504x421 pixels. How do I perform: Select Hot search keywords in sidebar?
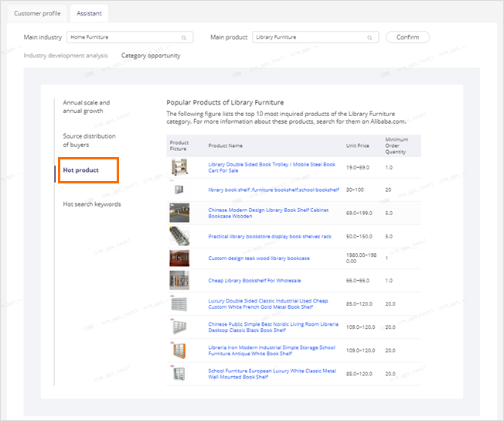[x=92, y=204]
